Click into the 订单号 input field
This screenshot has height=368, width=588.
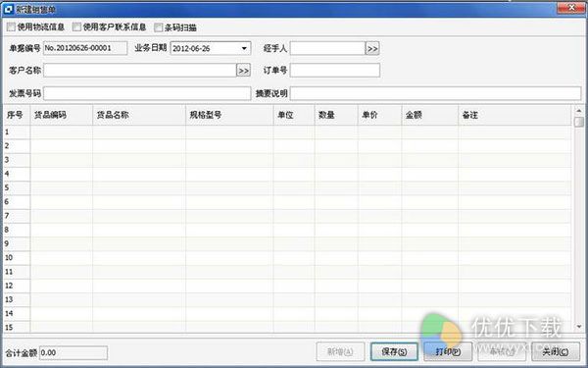pyautogui.click(x=335, y=71)
